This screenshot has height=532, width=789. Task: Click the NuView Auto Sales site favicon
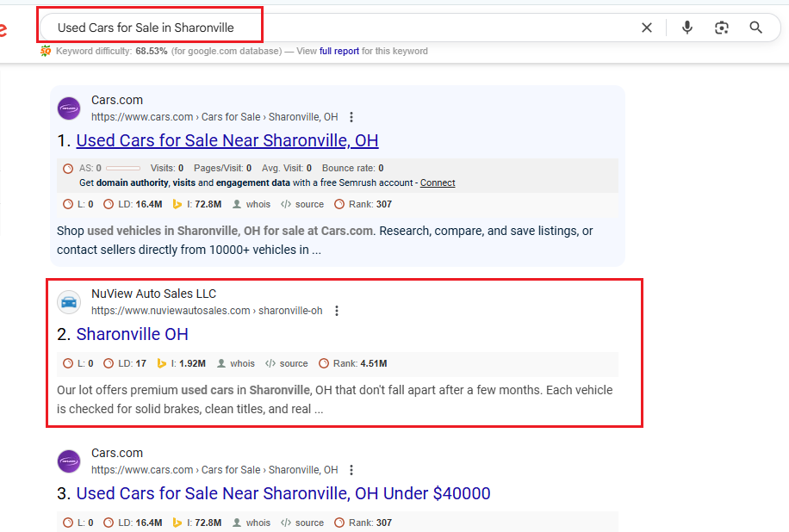pyautogui.click(x=69, y=302)
